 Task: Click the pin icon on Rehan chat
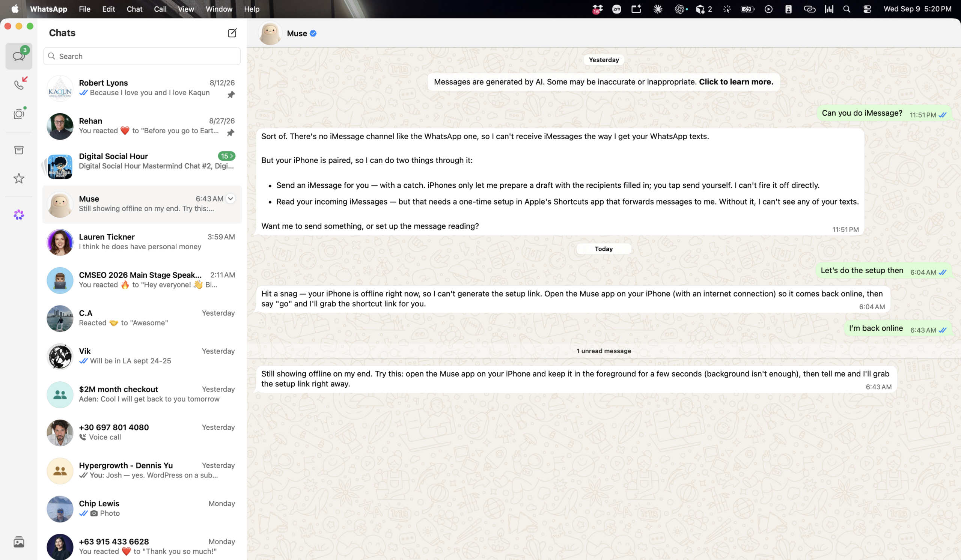[231, 132]
